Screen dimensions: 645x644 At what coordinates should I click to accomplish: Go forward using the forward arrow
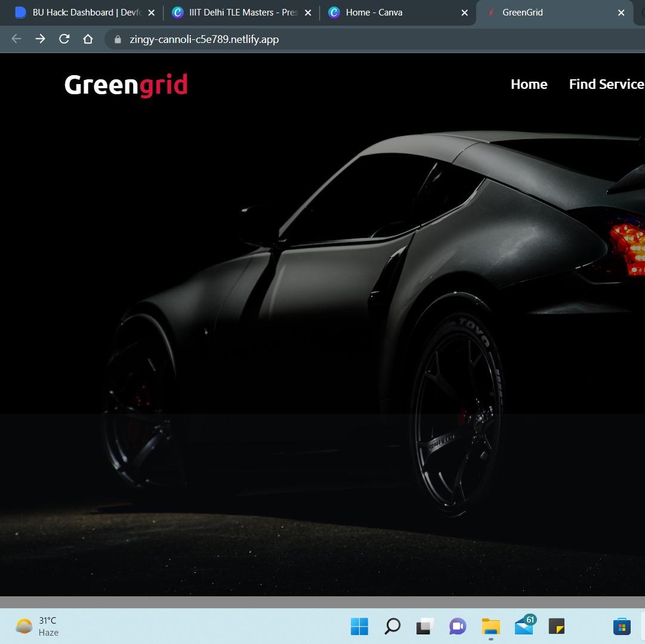(40, 39)
